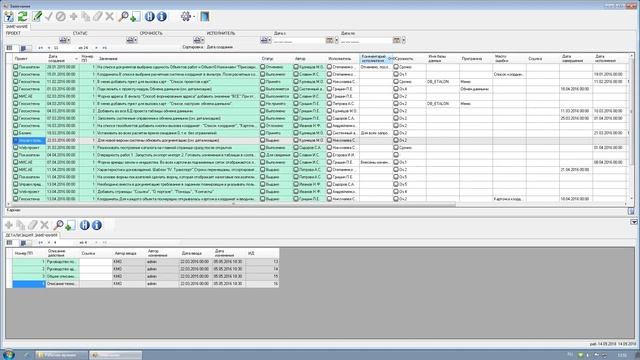The width and height of the screenshot is (640, 360).
Task: Tick the project checkbox in the 11.02.2016 row
Action: (x=16, y=81)
